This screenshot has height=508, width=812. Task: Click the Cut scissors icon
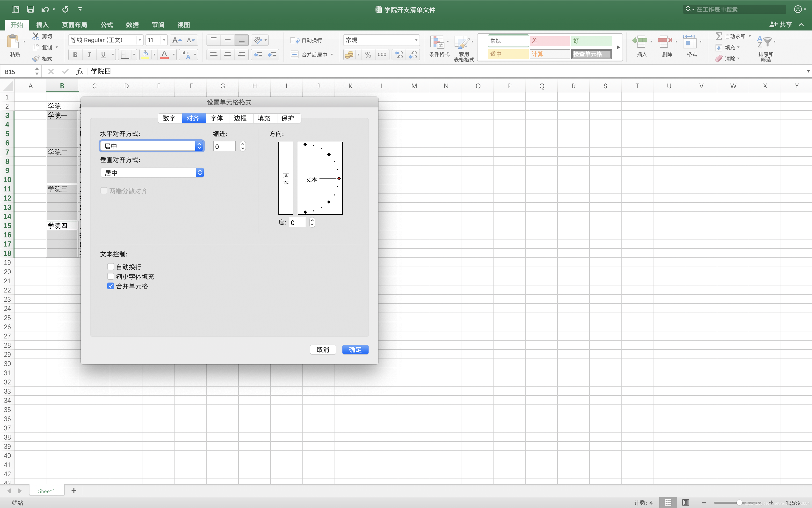pos(36,36)
